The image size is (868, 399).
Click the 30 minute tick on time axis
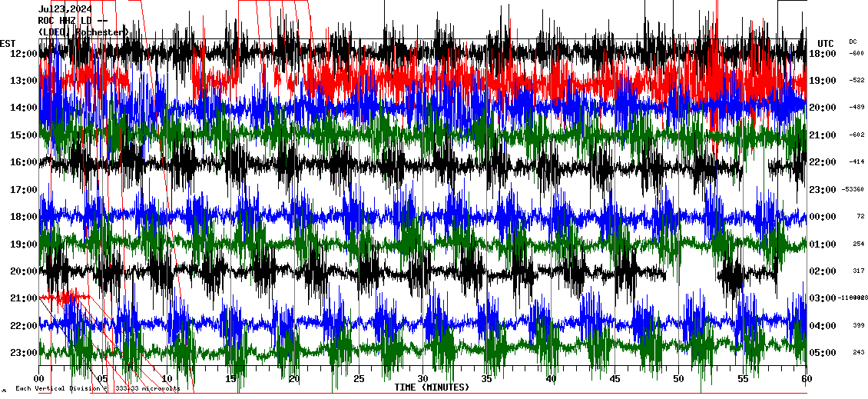click(x=422, y=379)
